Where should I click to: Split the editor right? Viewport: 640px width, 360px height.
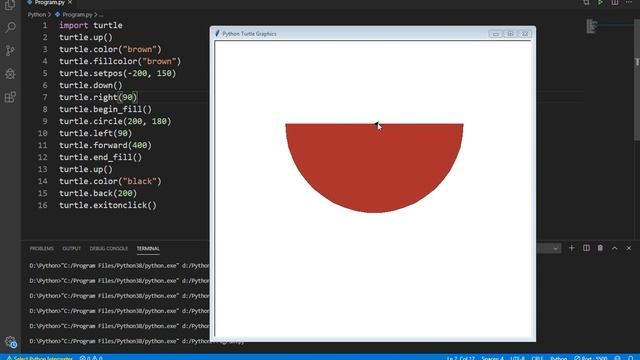(x=615, y=3)
